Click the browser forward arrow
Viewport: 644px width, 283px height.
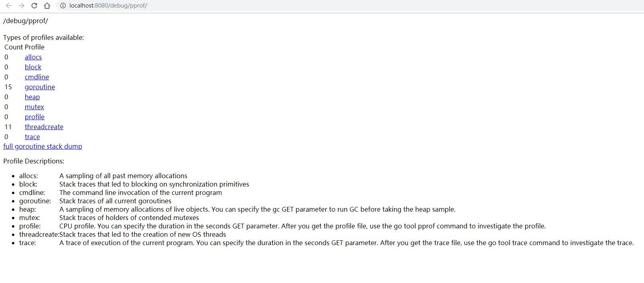(22, 6)
